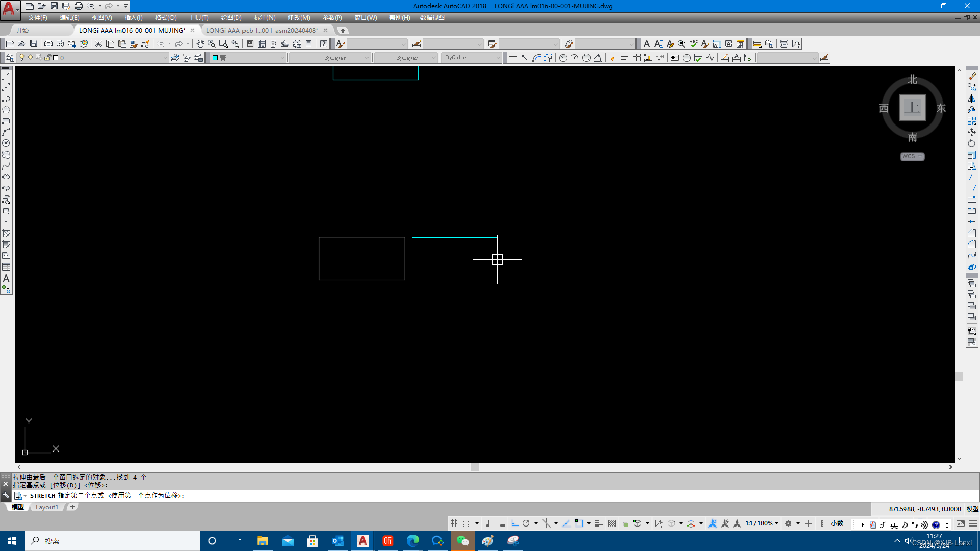Toggle Ortho mode in status bar
The height and width of the screenshot is (551, 980).
(x=514, y=523)
